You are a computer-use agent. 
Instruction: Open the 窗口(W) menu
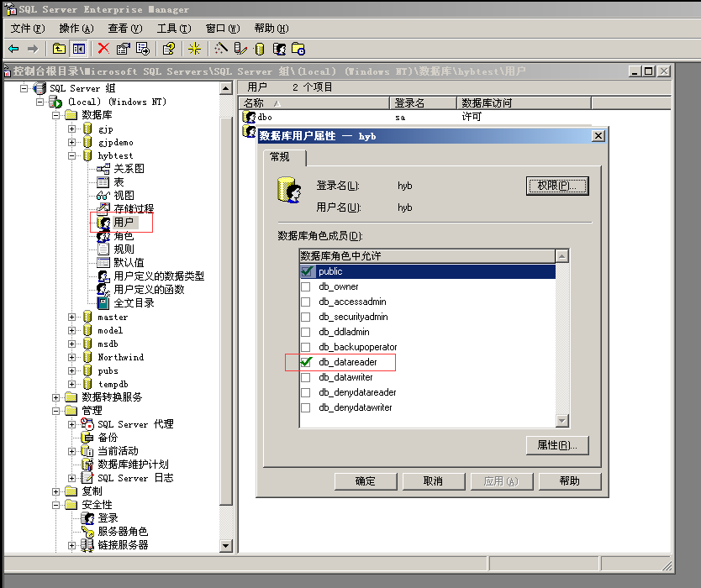[223, 29]
